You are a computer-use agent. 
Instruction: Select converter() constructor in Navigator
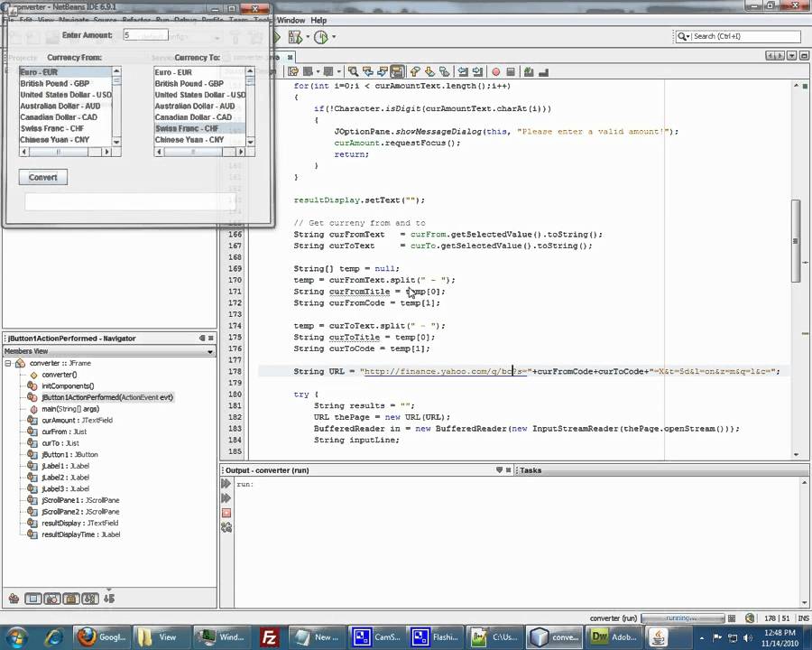59,375
